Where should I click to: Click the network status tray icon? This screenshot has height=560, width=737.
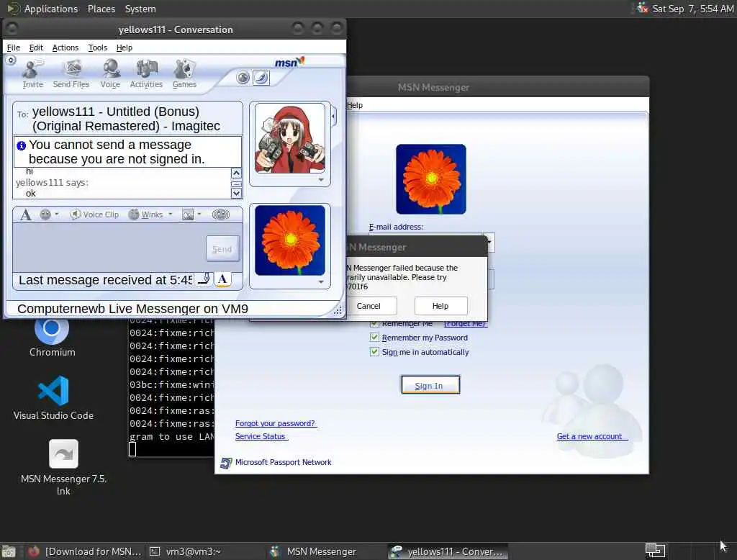(642, 8)
